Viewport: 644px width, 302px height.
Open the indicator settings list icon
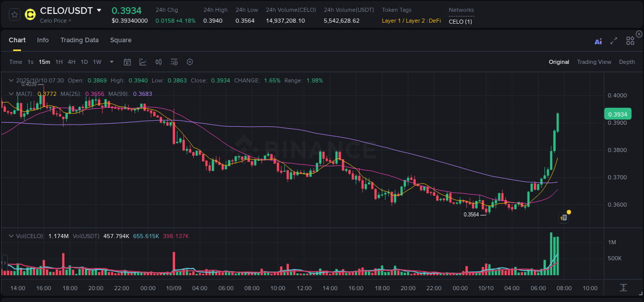[174, 62]
